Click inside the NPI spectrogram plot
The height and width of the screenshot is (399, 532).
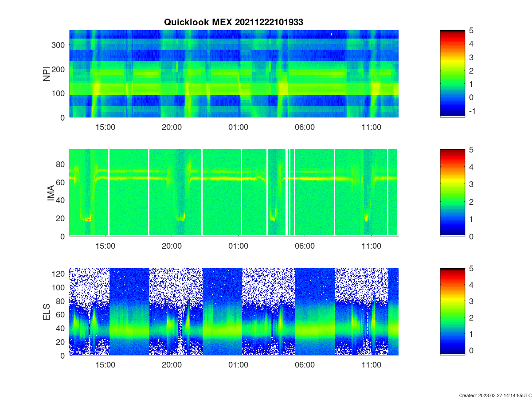[x=234, y=74]
